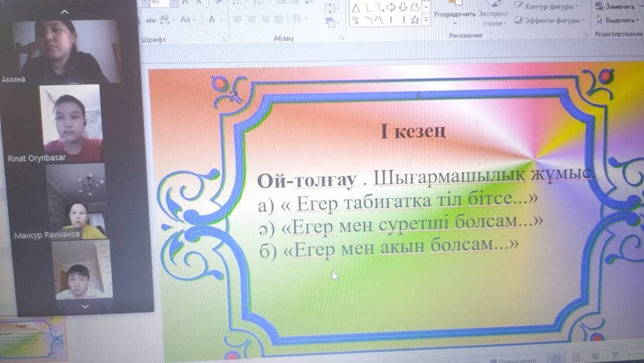
Task: Select Rinat Orynbasar's video tile
Action: (70, 124)
